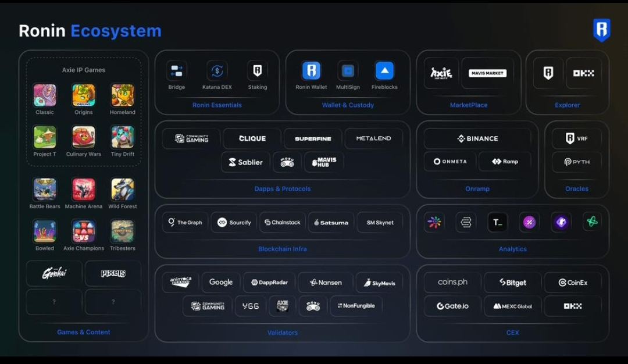This screenshot has height=364, width=628.
Task: Select the OKX logo in Explorer
Action: tap(584, 73)
